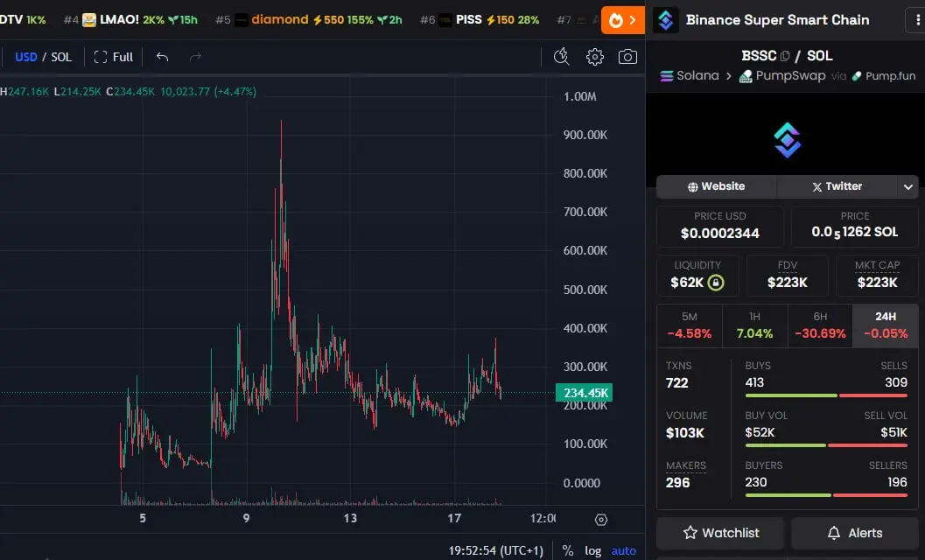
Task: Click the large BSSC token image
Action: click(x=787, y=140)
